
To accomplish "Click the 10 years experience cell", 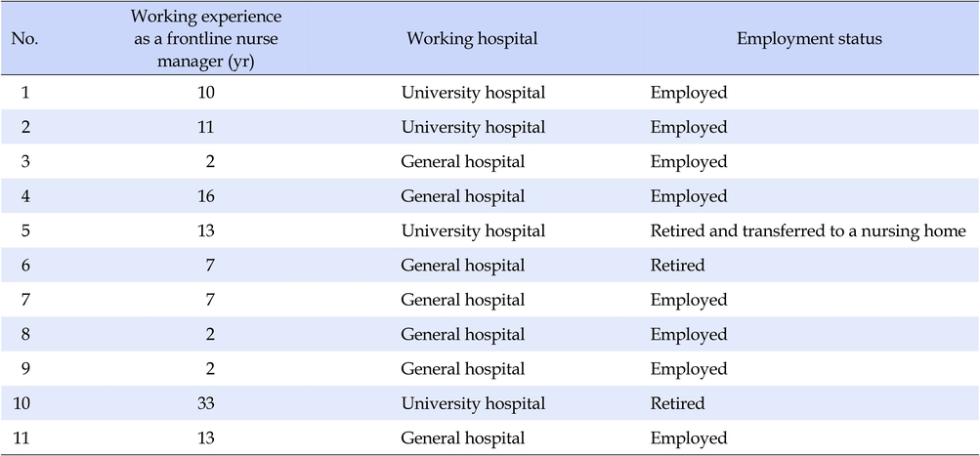I will [x=205, y=93].
